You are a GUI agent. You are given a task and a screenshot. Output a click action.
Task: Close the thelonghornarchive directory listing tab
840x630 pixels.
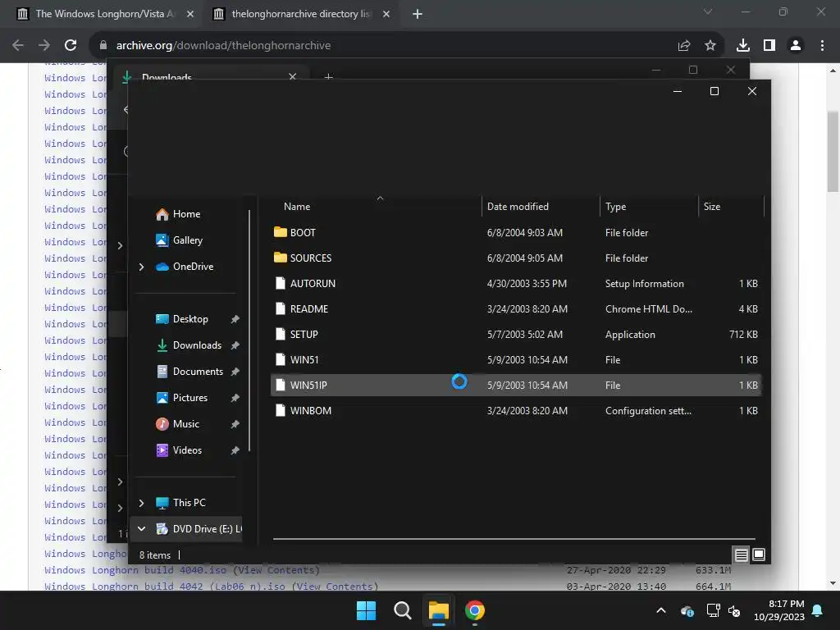tap(386, 14)
